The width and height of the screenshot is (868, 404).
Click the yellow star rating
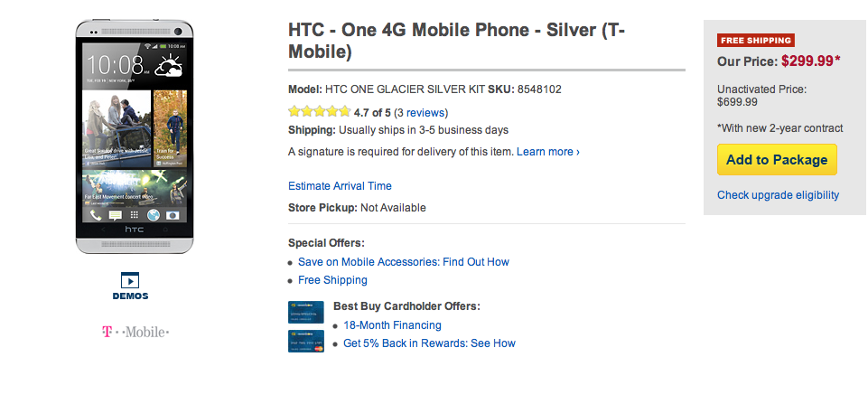(x=319, y=112)
